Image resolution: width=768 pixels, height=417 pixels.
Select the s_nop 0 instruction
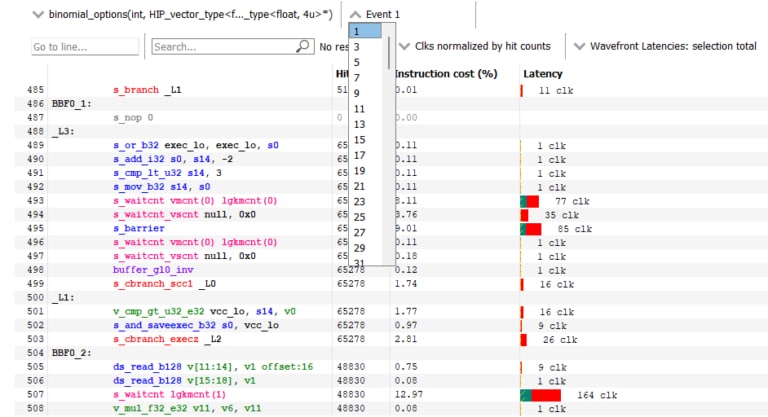coord(133,118)
